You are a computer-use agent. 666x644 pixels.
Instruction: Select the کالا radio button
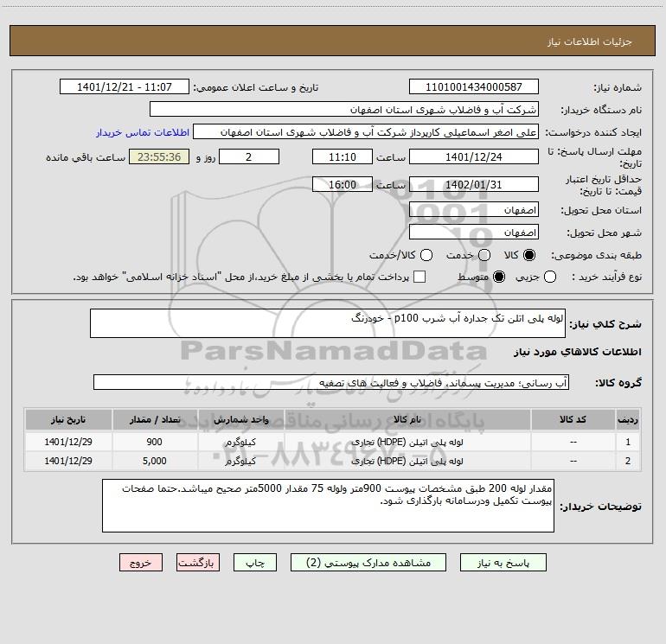[529, 255]
